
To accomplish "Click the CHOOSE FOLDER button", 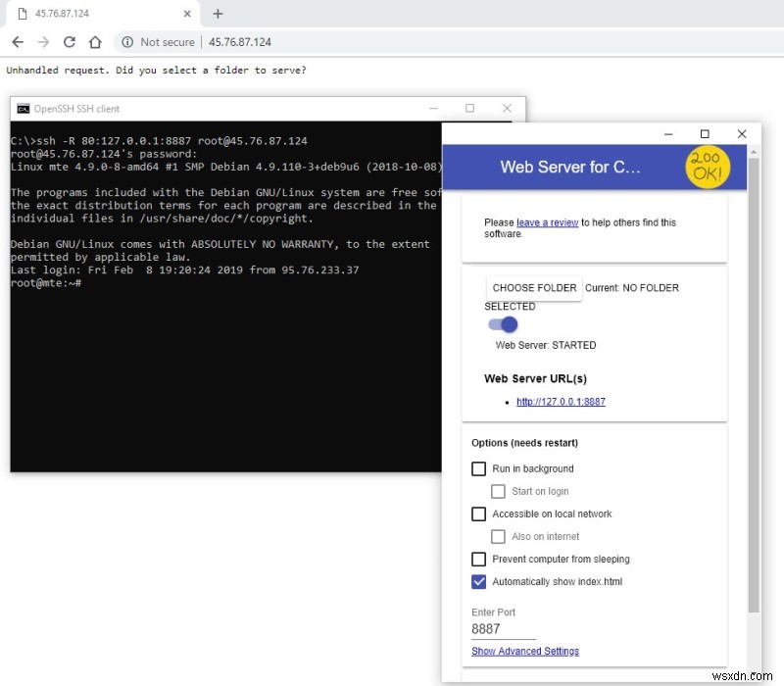I will pyautogui.click(x=533, y=287).
